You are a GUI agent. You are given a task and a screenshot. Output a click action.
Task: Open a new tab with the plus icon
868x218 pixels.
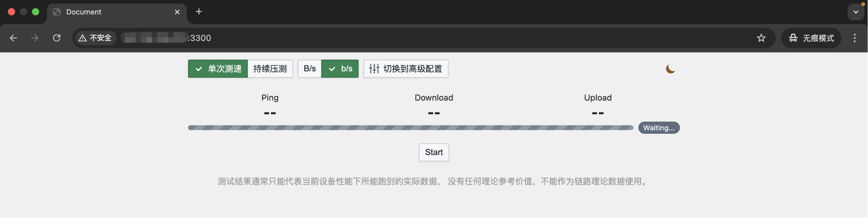pos(199,12)
